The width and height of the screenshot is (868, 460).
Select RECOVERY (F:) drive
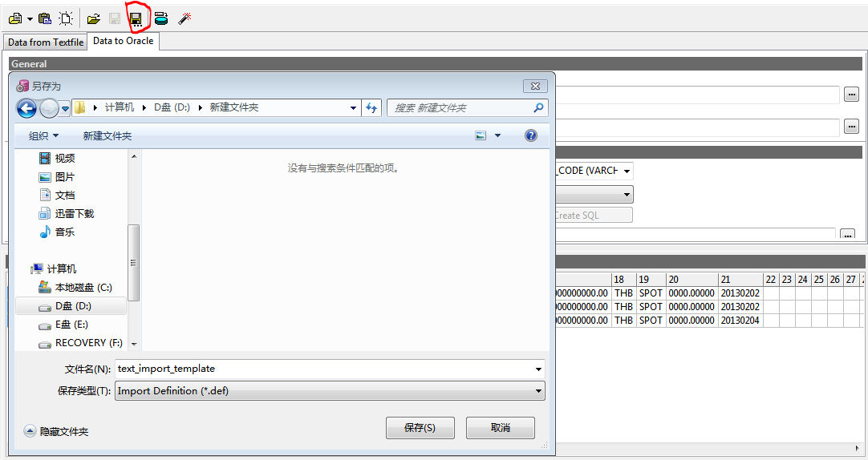(x=88, y=343)
